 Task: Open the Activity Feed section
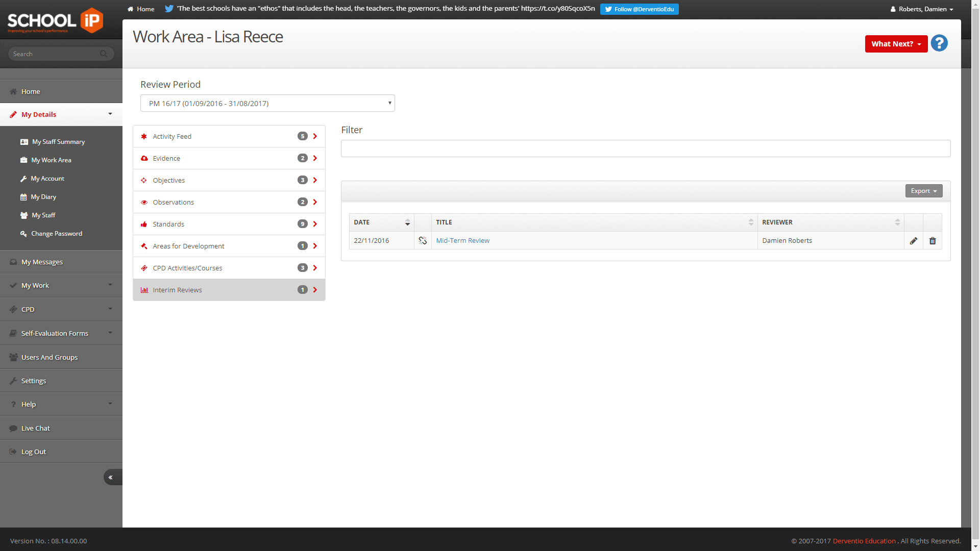229,136
